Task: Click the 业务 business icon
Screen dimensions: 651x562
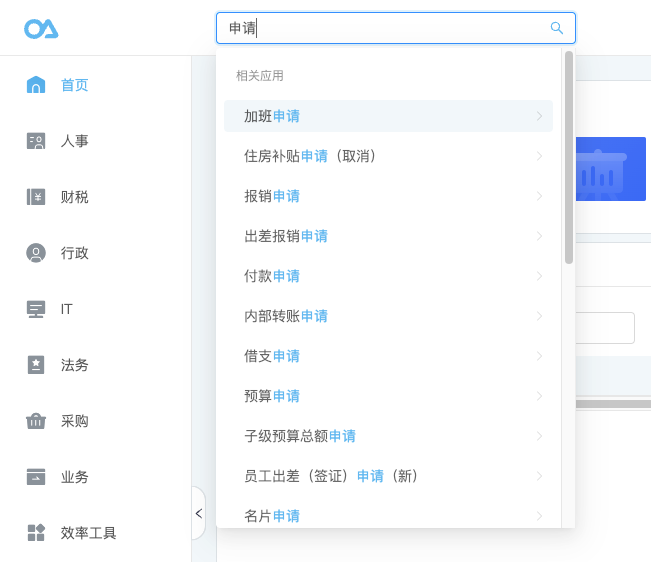Action: point(36,477)
